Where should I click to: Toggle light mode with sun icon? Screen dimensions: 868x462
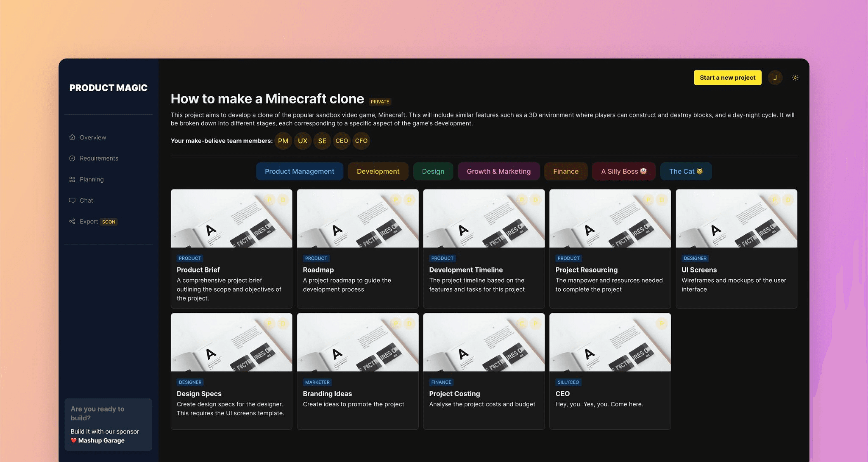click(795, 78)
